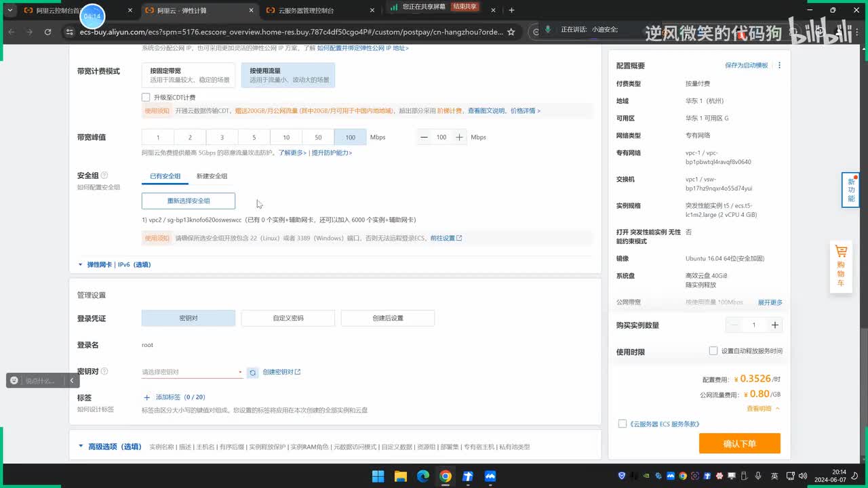Switch to new security group tab
This screenshot has width=868, height=488.
point(212,176)
